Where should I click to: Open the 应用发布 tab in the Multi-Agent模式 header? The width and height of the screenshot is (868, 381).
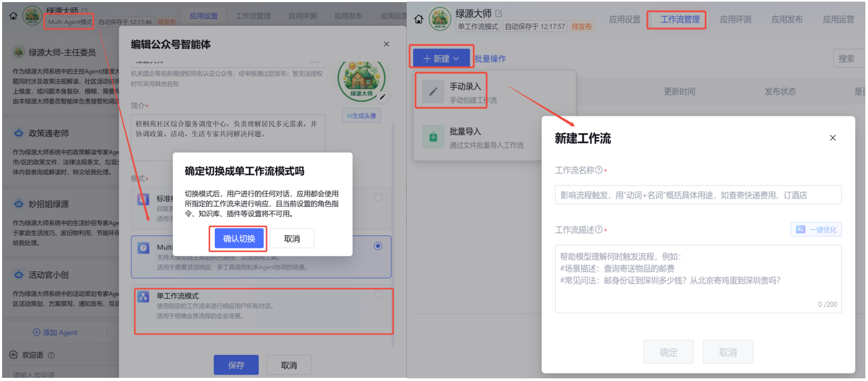point(348,16)
